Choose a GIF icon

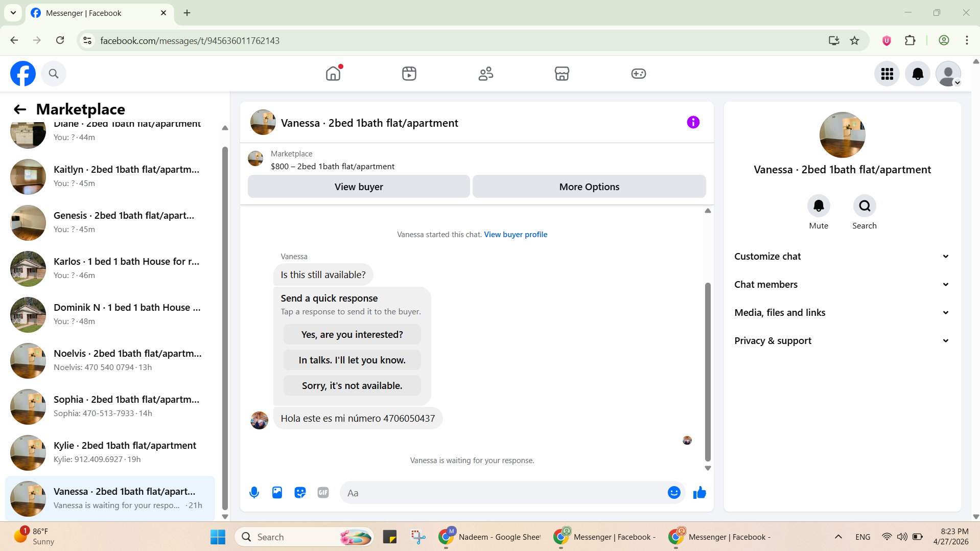(323, 493)
